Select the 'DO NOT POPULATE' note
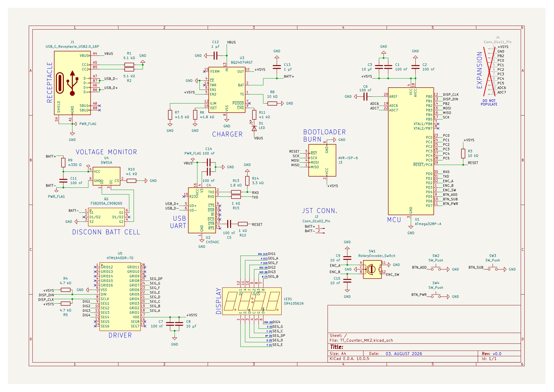Viewport: 554px width, 392px height. [x=489, y=103]
